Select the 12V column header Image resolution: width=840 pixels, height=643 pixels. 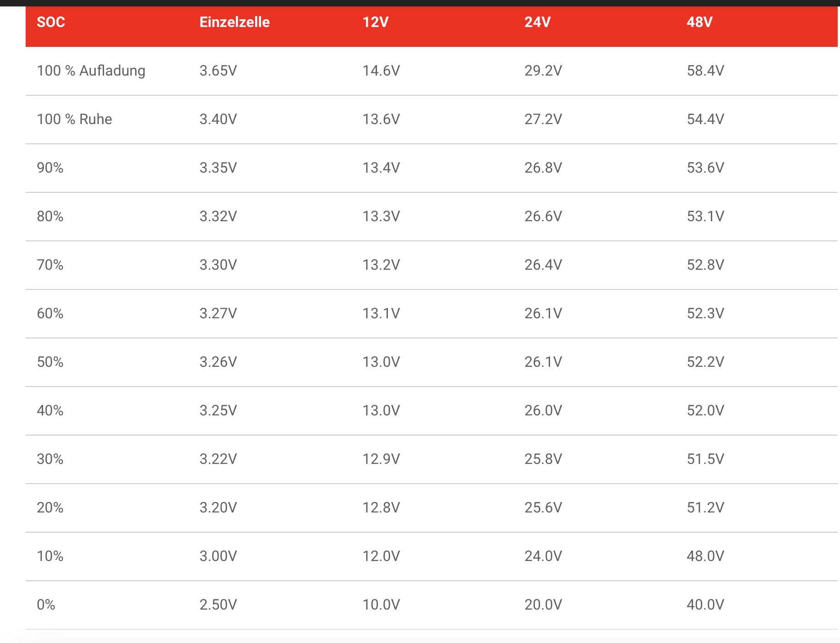pos(375,22)
